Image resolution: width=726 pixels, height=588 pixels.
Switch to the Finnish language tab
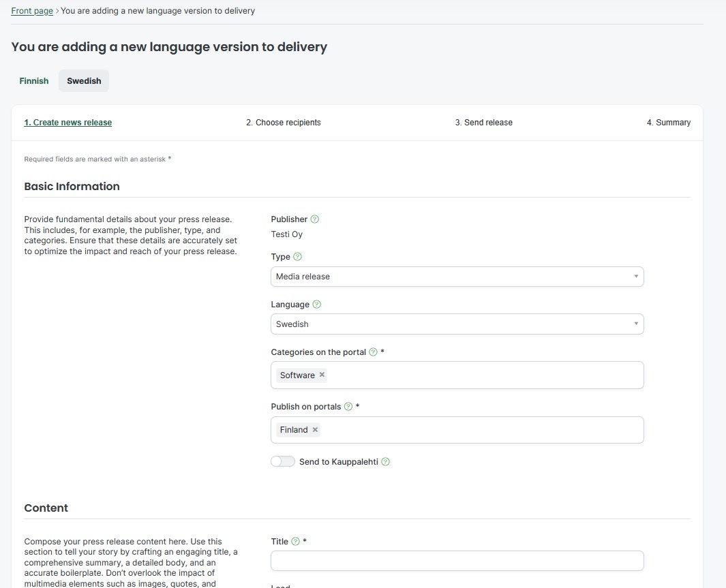(x=34, y=81)
